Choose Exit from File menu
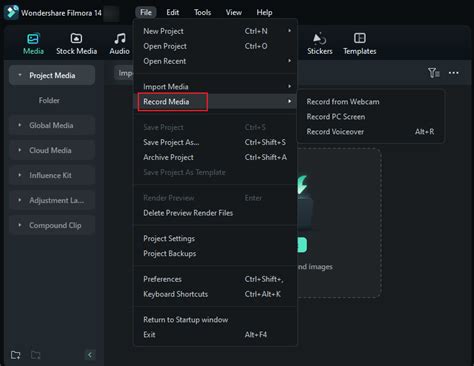 (215, 334)
